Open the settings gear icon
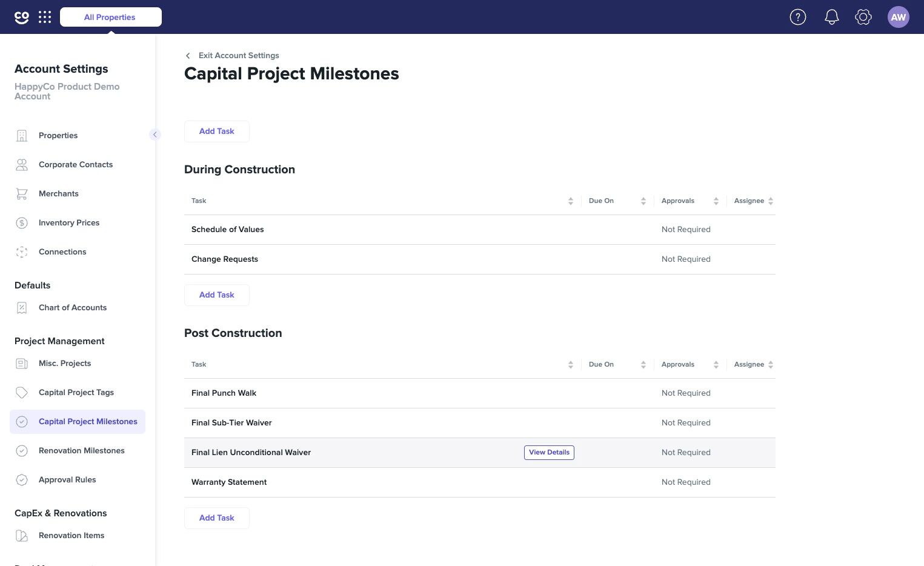This screenshot has width=924, height=566. (x=863, y=17)
